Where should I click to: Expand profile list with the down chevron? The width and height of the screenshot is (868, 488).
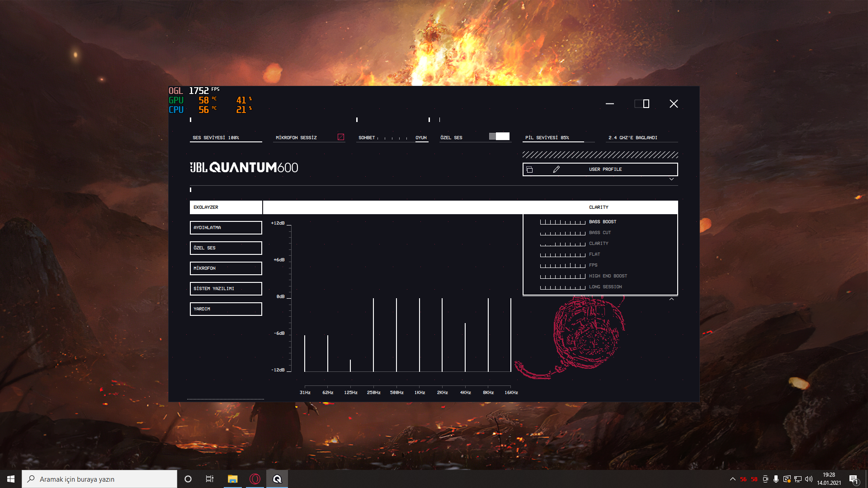click(671, 179)
